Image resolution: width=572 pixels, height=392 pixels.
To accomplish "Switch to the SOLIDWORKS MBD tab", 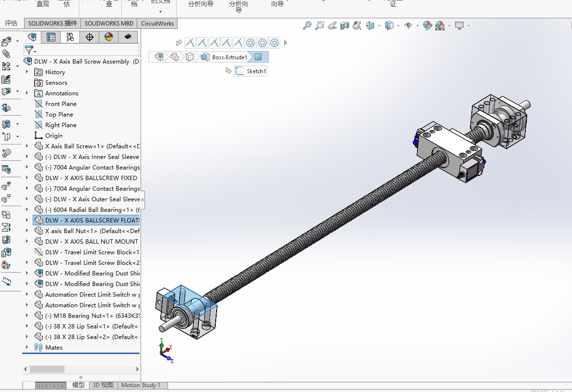I will (x=109, y=23).
